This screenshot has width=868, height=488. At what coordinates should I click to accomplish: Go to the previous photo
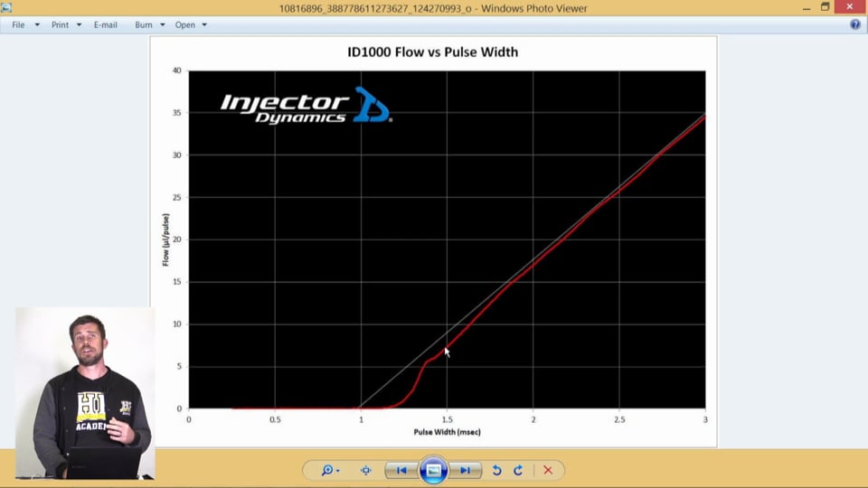coord(401,470)
